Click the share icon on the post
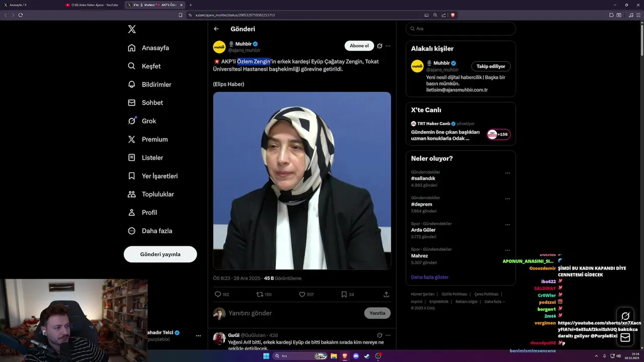 pyautogui.click(x=386, y=294)
